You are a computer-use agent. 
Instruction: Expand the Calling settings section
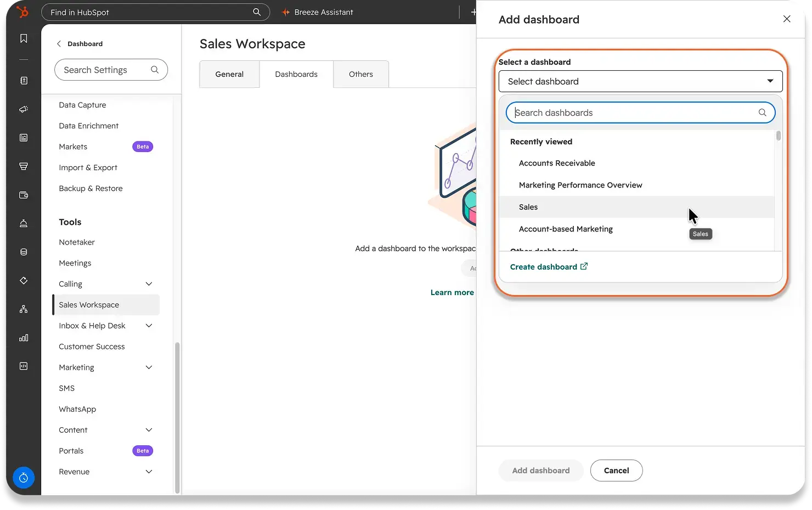pyautogui.click(x=149, y=284)
